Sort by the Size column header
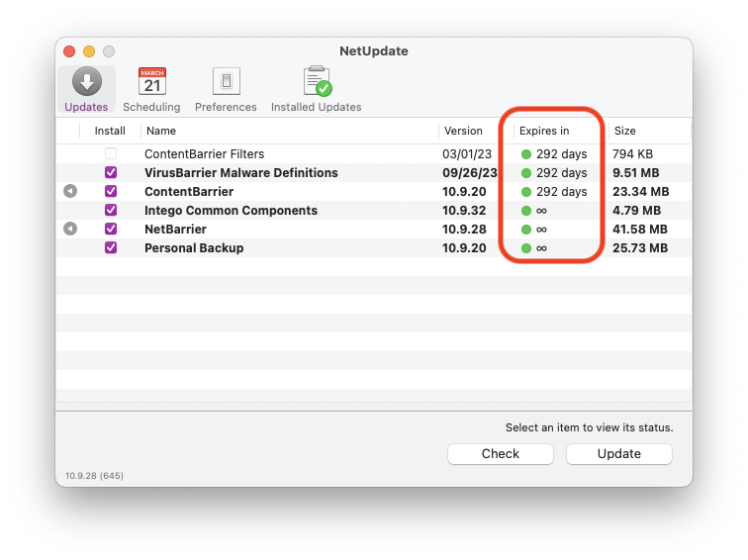 [625, 131]
